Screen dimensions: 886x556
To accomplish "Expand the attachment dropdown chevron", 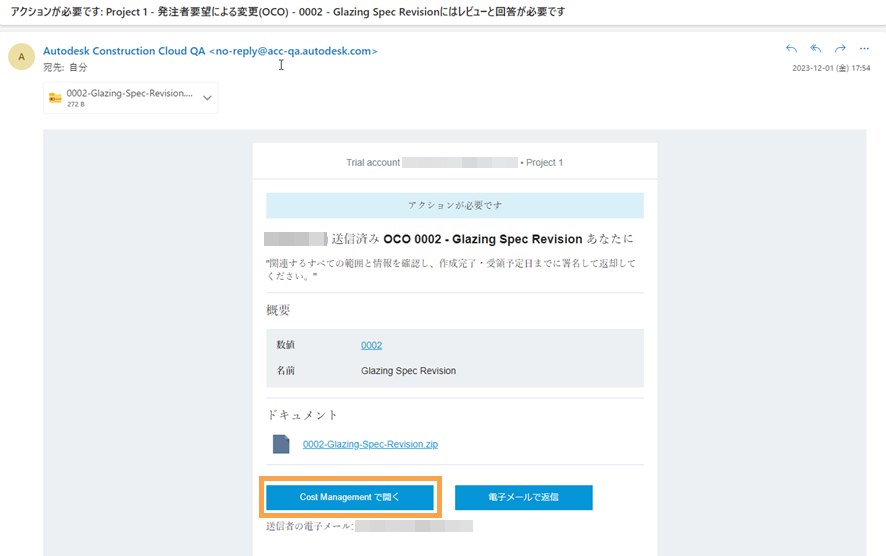I will coord(207,98).
